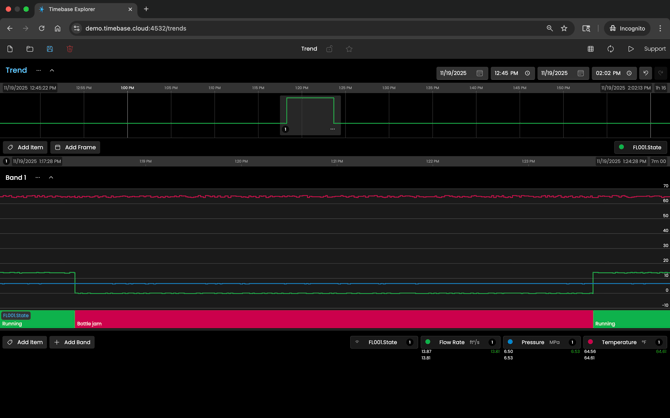The width and height of the screenshot is (670, 418).
Task: Save the trend with the blue disk icon
Action: [x=50, y=49]
